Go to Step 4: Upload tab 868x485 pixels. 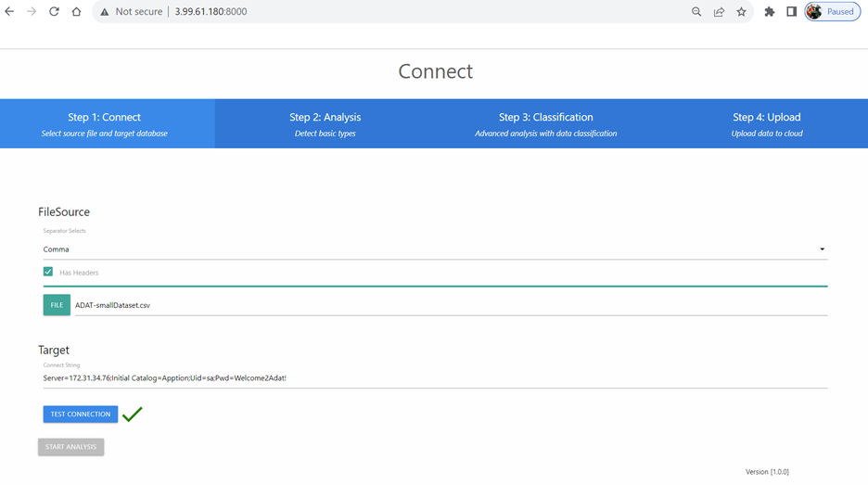(766, 123)
